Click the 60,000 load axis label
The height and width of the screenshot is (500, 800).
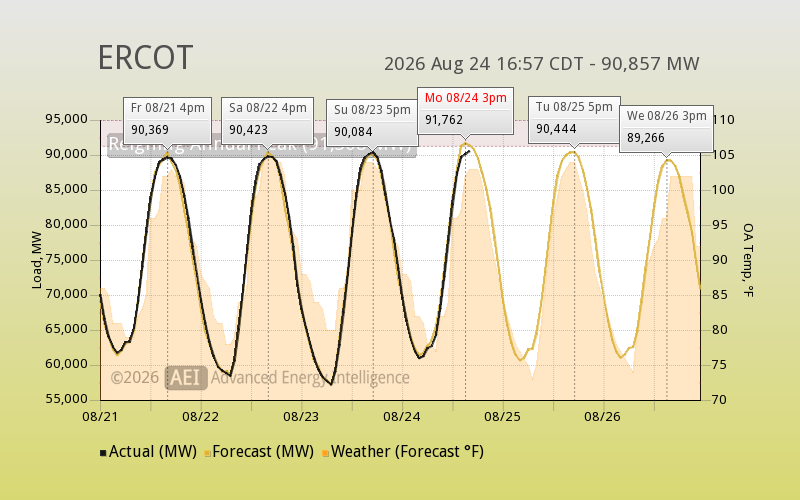66,364
